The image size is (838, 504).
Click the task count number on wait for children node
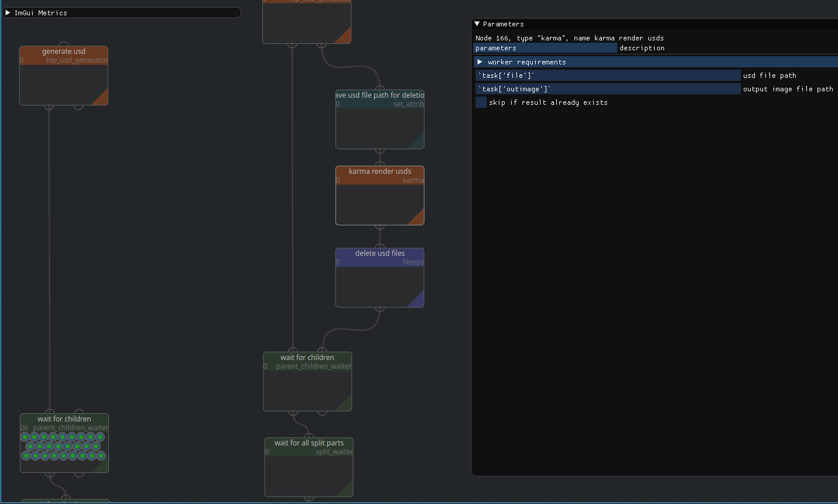pos(24,427)
